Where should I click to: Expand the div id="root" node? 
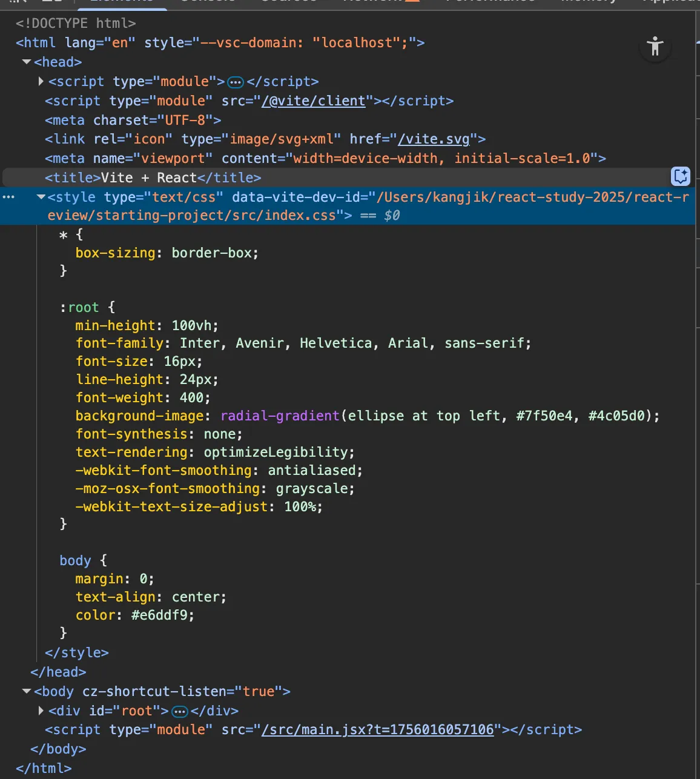click(41, 711)
